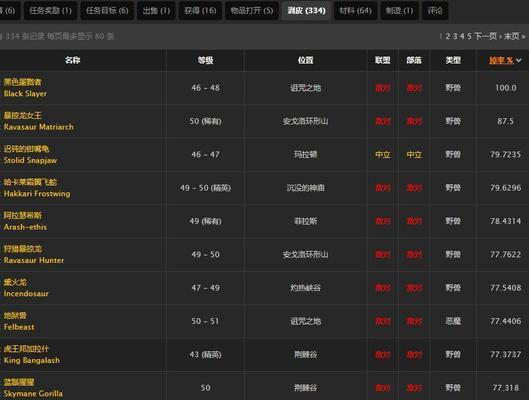This screenshot has height=400, width=529.
Task: Open the Ravasaur Matriarch entry
Action: coord(38,127)
